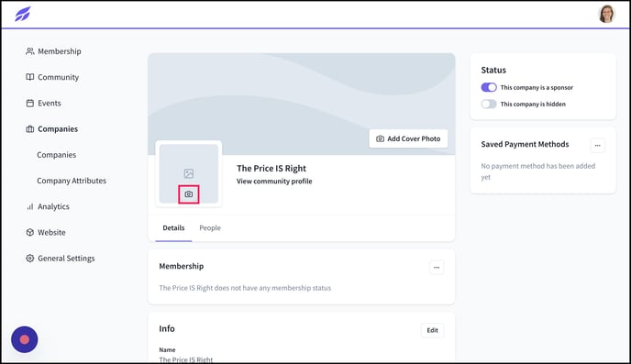The width and height of the screenshot is (631, 364).
Task: Upload logo via the camera icon
Action: [189, 194]
